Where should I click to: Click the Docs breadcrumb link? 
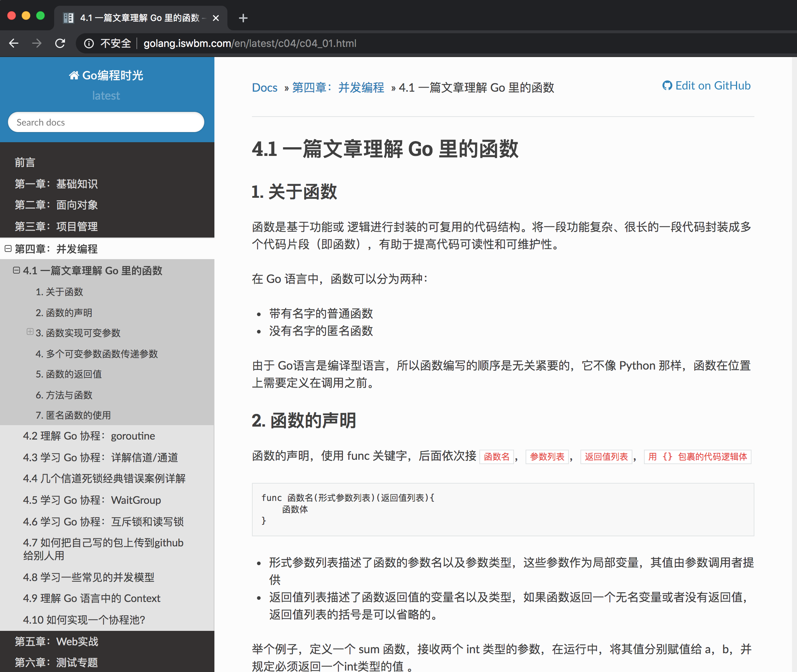point(264,88)
